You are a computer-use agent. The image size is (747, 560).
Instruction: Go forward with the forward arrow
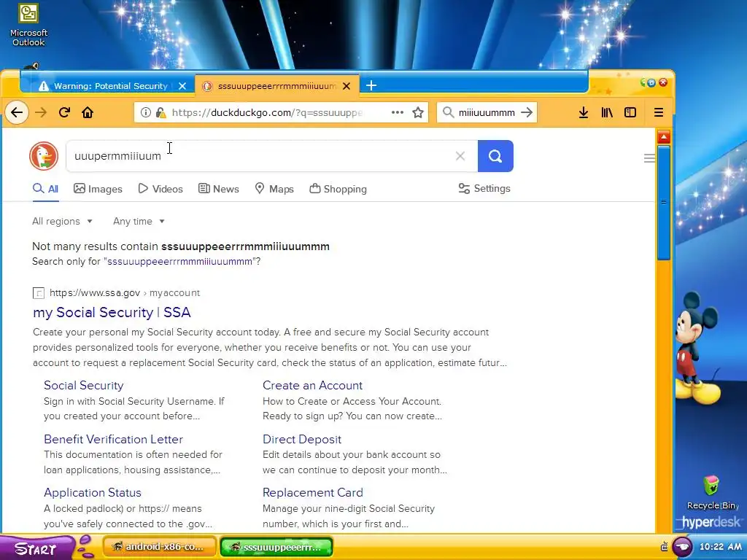pyautogui.click(x=41, y=113)
